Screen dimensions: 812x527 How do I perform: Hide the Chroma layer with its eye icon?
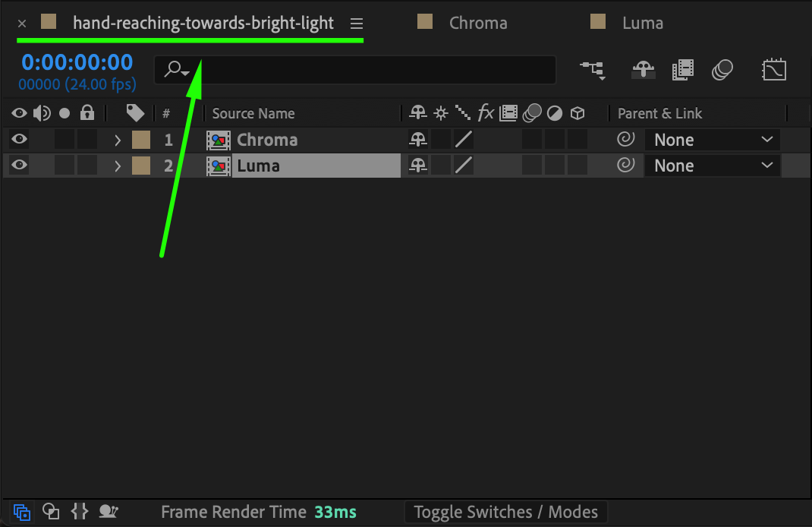[x=19, y=140]
